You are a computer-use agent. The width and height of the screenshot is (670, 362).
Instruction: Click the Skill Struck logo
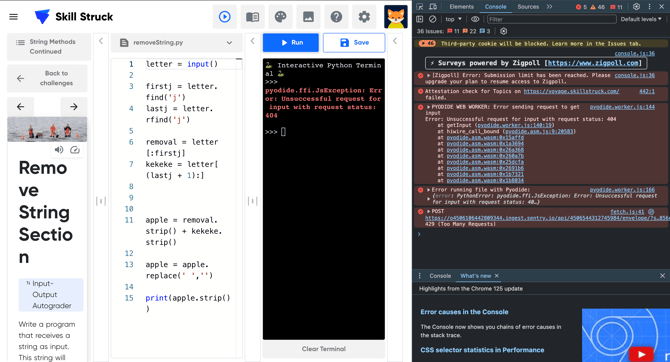click(x=73, y=17)
